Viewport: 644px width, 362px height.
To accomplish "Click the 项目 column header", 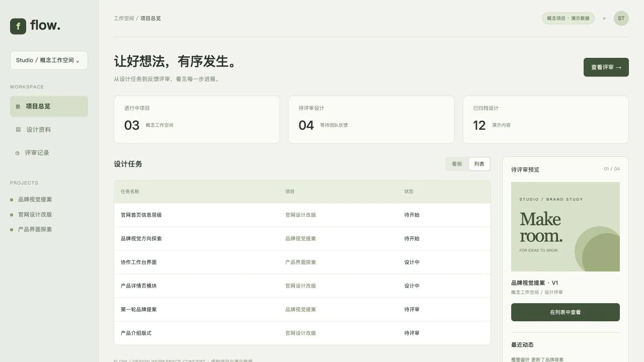I will pos(290,192).
